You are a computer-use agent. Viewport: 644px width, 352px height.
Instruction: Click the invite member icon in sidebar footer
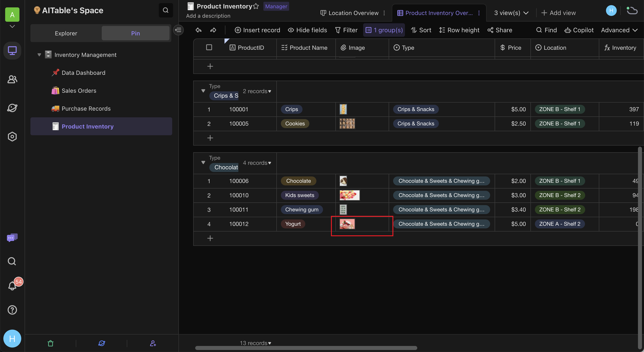pos(153,343)
